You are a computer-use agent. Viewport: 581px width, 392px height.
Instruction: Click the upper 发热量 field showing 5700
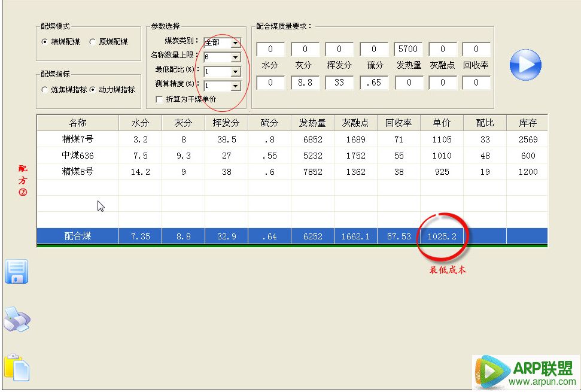409,49
